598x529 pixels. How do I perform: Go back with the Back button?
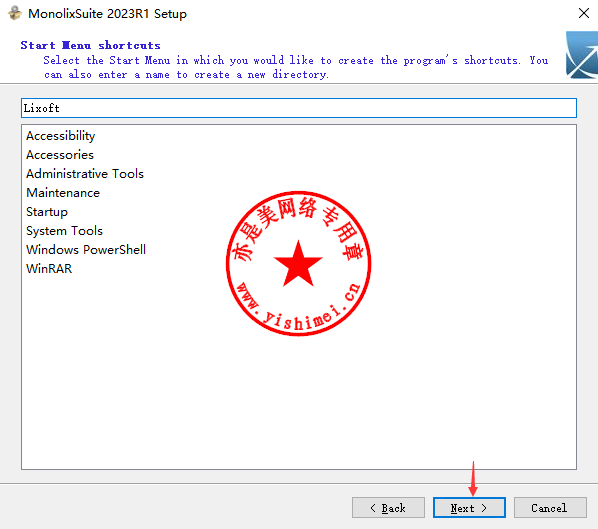pos(388,508)
